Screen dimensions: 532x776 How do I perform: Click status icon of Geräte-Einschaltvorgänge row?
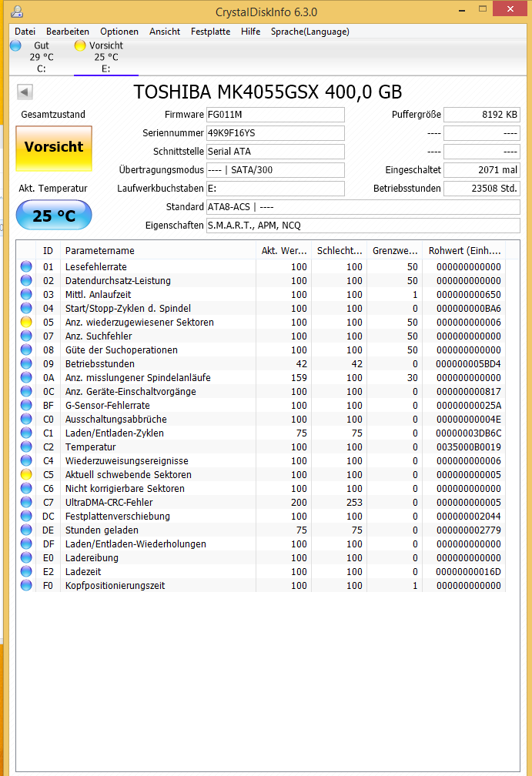(x=26, y=391)
